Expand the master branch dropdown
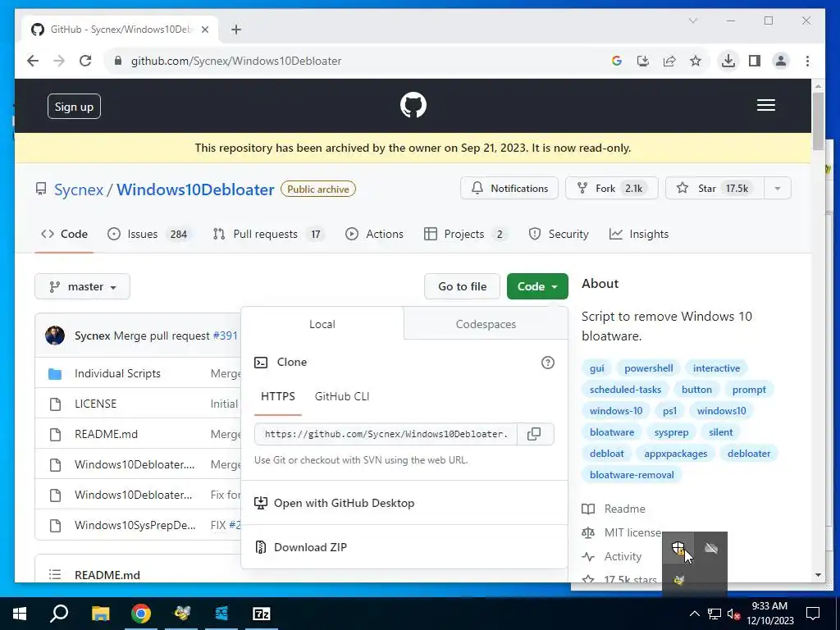 pos(83,286)
